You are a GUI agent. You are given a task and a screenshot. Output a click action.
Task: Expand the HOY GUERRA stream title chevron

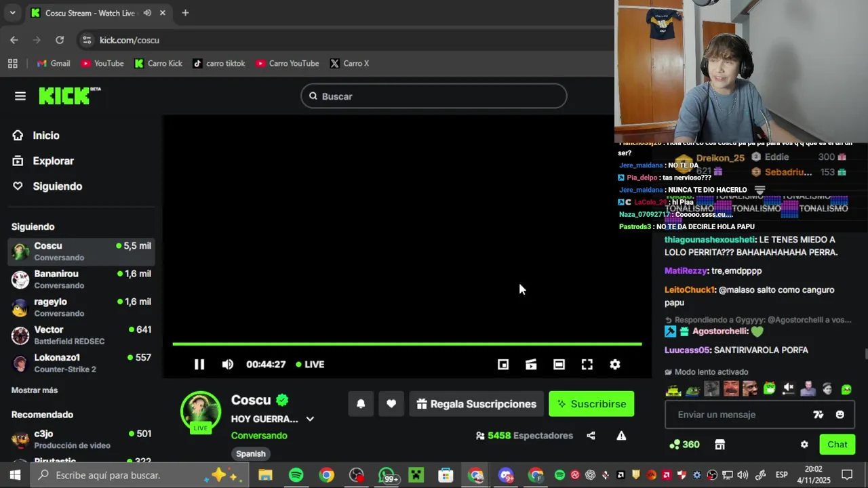coord(310,419)
